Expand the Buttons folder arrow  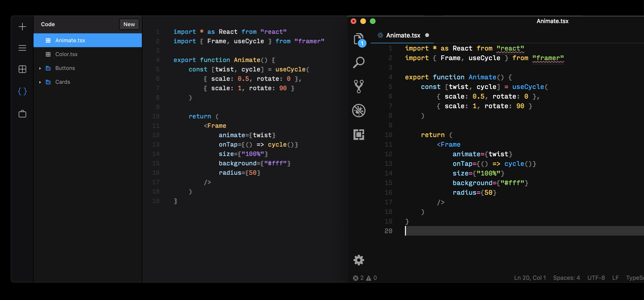pos(40,68)
